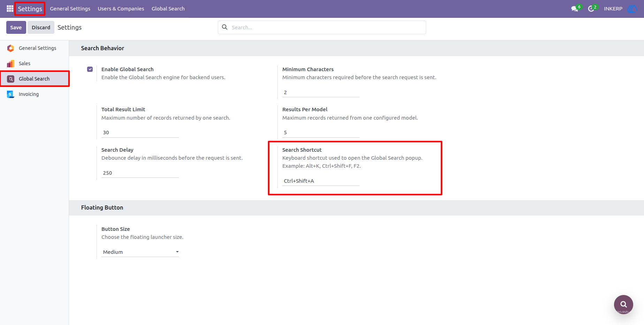Screen dimensions: 644x325
Task: Open the Global Search top menu
Action: (x=168, y=9)
